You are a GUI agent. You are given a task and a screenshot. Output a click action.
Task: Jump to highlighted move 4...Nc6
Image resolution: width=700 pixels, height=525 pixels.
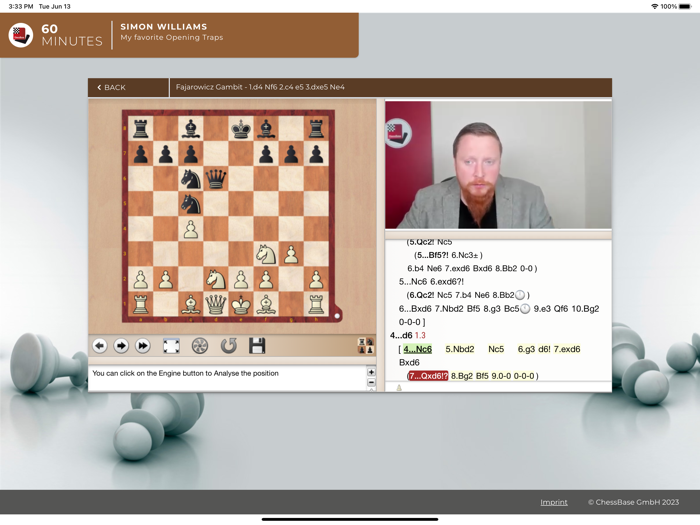click(x=417, y=349)
